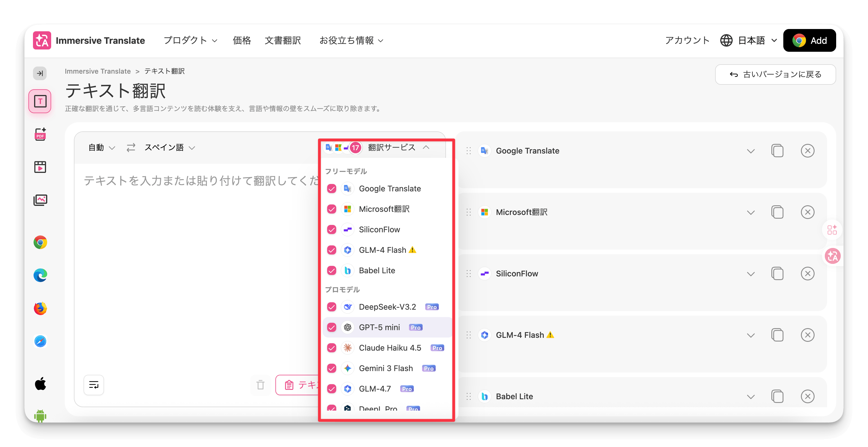Expand the Microsoft翻訳 result card

click(750, 212)
